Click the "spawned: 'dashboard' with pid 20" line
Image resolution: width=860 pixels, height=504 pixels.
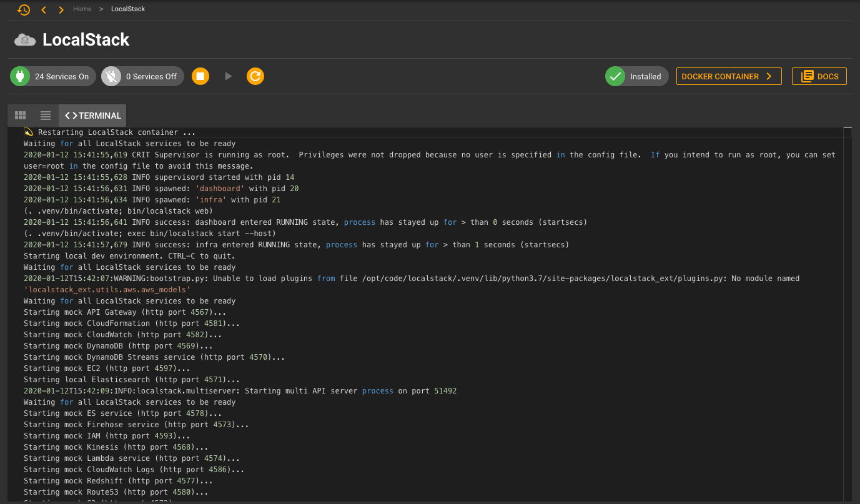161,189
